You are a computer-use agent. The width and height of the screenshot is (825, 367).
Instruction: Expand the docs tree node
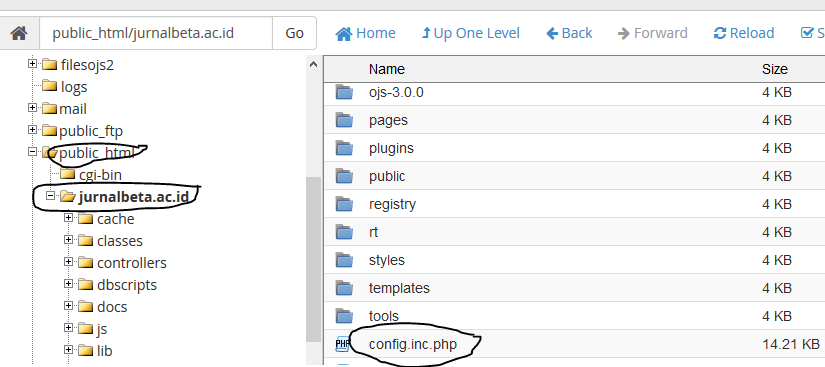tap(68, 306)
